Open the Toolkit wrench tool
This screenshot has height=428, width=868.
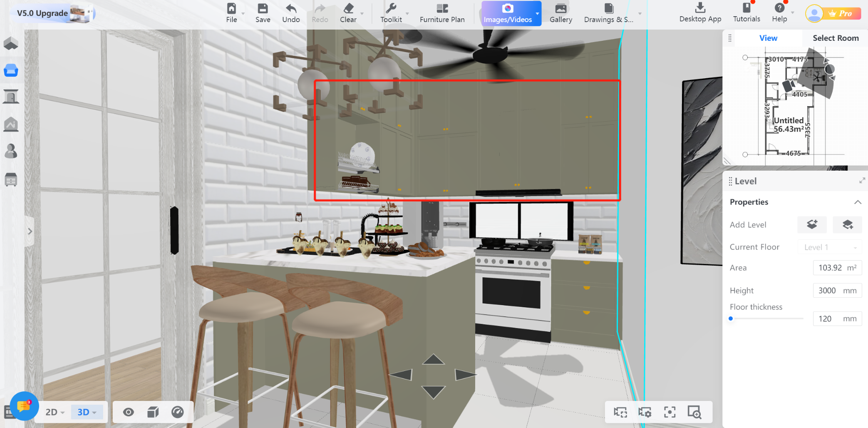pyautogui.click(x=391, y=9)
